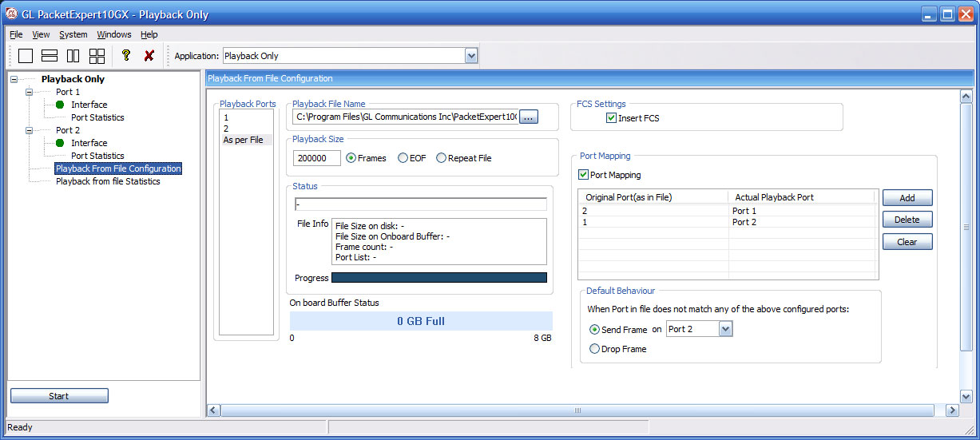Click the On board Buffer Status bar
Screen dimensions: 980x440
tap(421, 321)
